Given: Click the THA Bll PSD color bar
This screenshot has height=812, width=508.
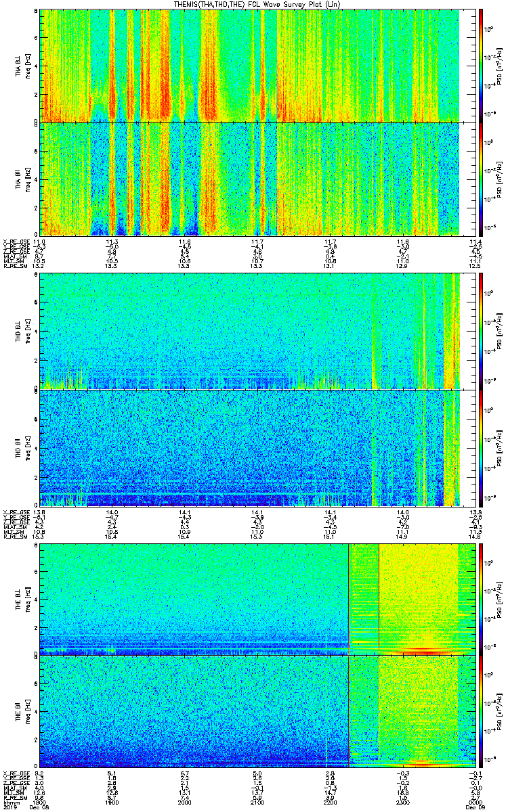Looking at the screenshot, I should (481, 179).
